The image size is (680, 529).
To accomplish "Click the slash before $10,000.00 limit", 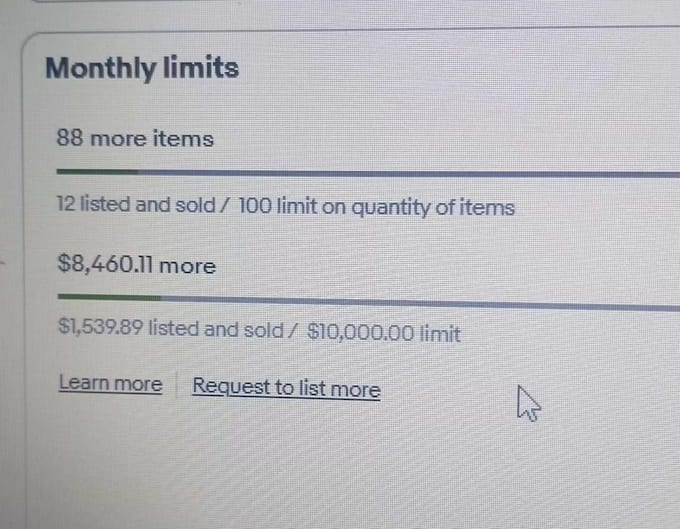I will click(294, 331).
